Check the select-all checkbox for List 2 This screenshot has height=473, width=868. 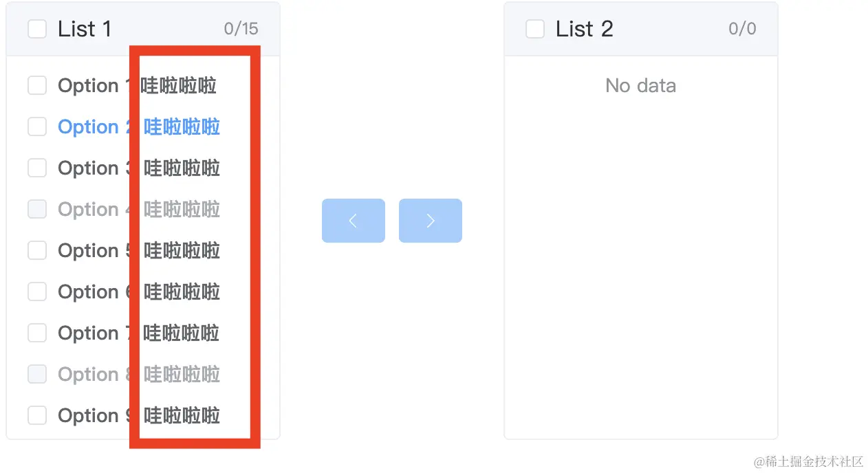(x=535, y=28)
